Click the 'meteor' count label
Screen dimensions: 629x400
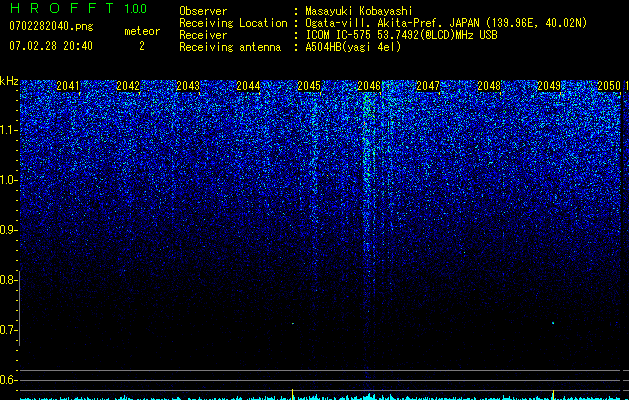(142, 31)
